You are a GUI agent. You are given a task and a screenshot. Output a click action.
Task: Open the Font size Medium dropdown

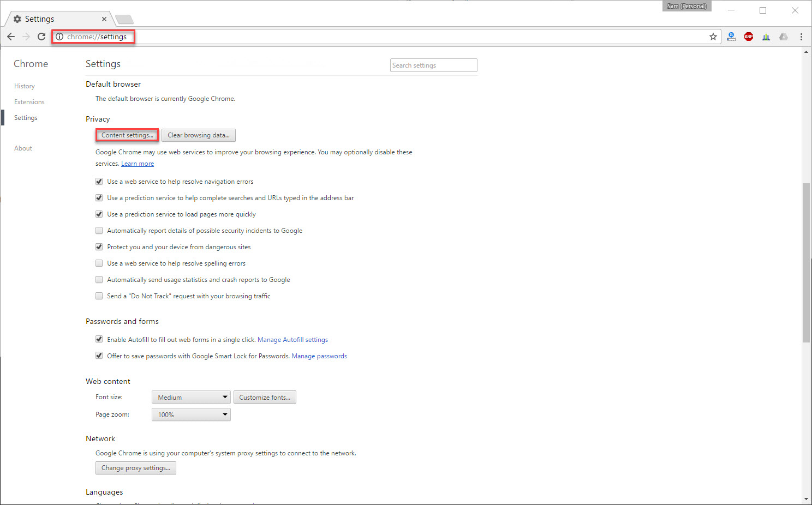click(x=191, y=398)
